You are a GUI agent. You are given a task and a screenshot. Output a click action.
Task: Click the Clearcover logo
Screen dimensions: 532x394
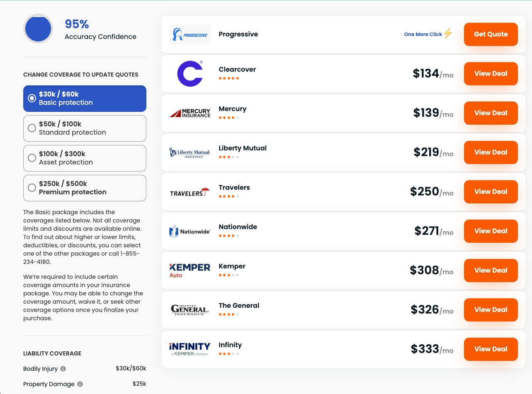(190, 73)
